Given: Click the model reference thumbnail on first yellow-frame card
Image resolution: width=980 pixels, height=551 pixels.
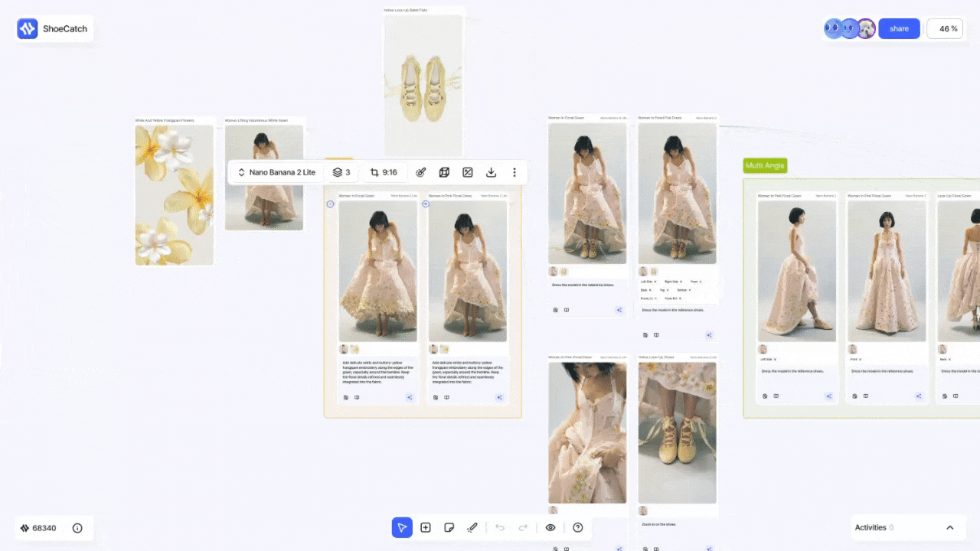Looking at the screenshot, I should coord(344,349).
